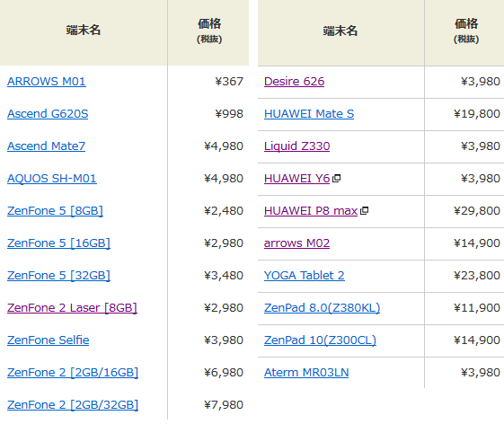Select the ¥4,980 price for AQUOS SH-M01
The image size is (504, 424).
224,179
